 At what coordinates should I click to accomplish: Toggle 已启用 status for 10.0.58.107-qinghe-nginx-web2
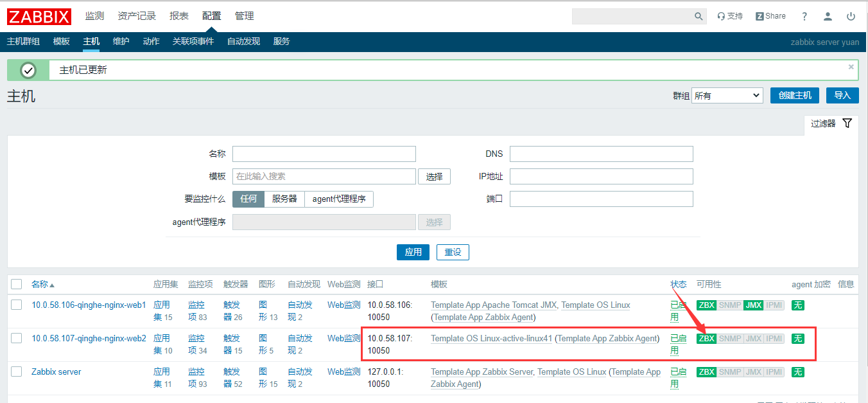click(679, 344)
